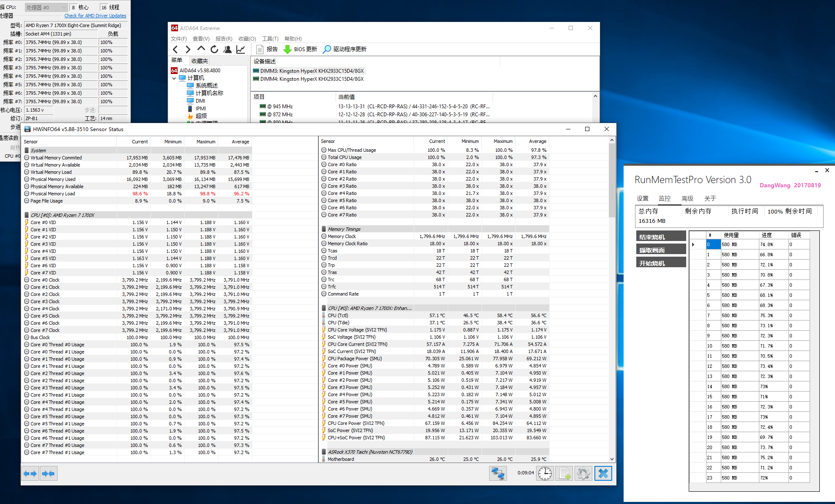This screenshot has width=835, height=504.
Task: Open AIDA64 文件(F) menu
Action: pos(179,39)
